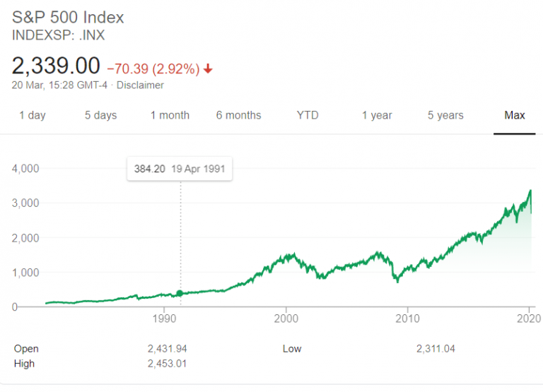Click the green data point on chart

pyautogui.click(x=180, y=293)
